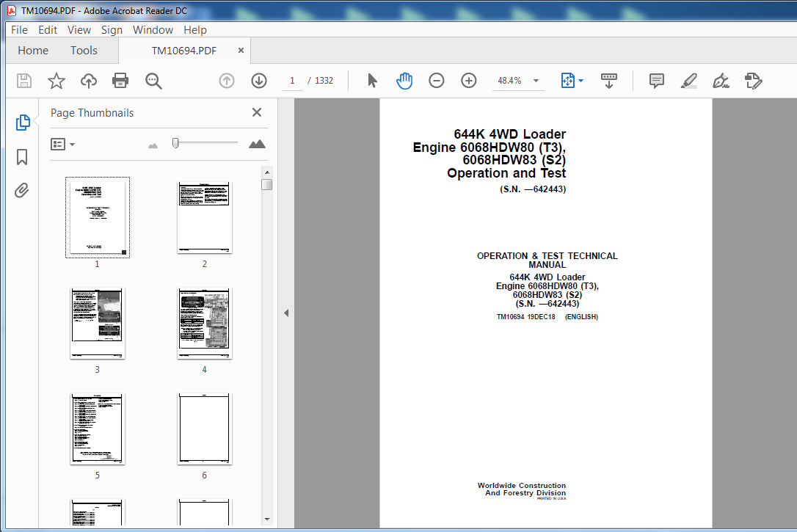797x532 pixels.
Task: Open the Help menu
Action: pyautogui.click(x=195, y=30)
